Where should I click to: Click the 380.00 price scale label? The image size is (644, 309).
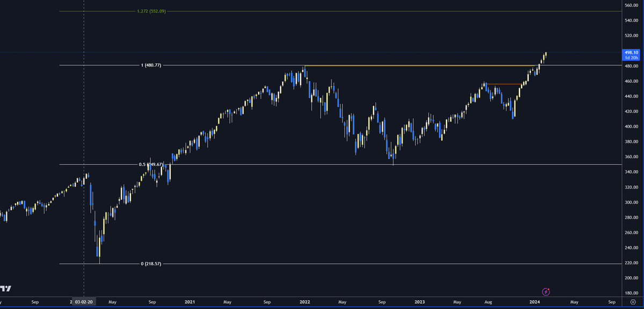[x=631, y=142]
